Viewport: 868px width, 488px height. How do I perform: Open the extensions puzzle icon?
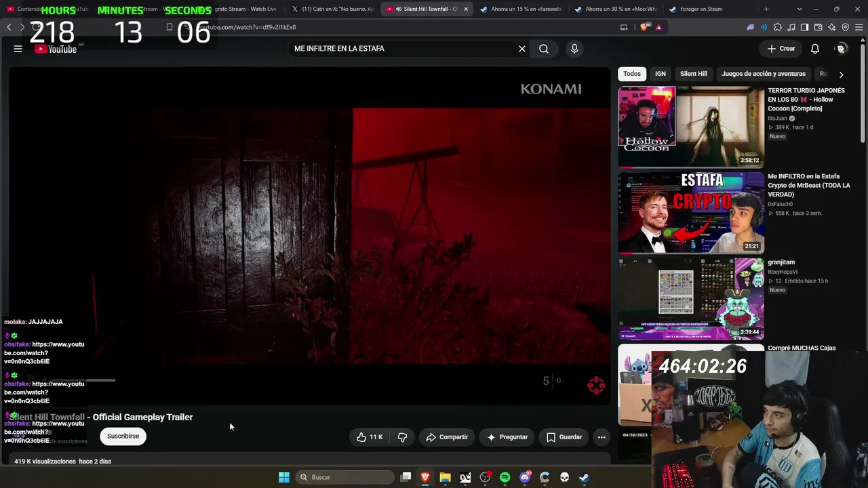click(x=778, y=27)
